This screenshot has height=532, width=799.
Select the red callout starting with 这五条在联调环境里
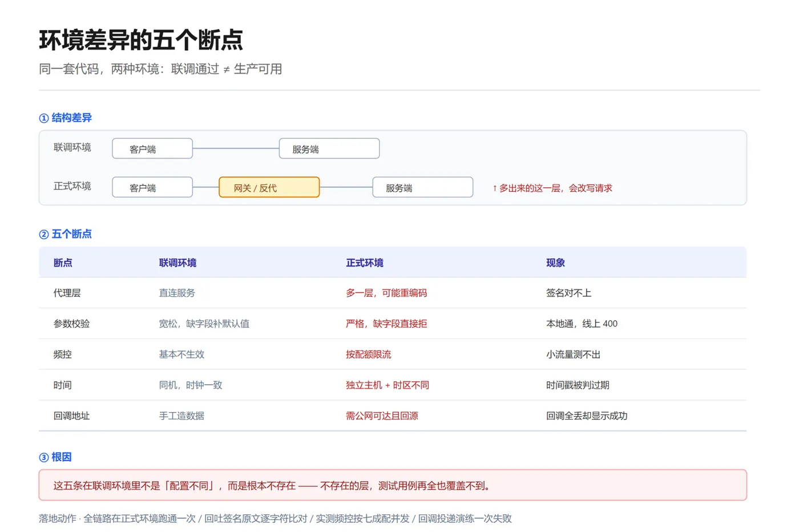[393, 485]
